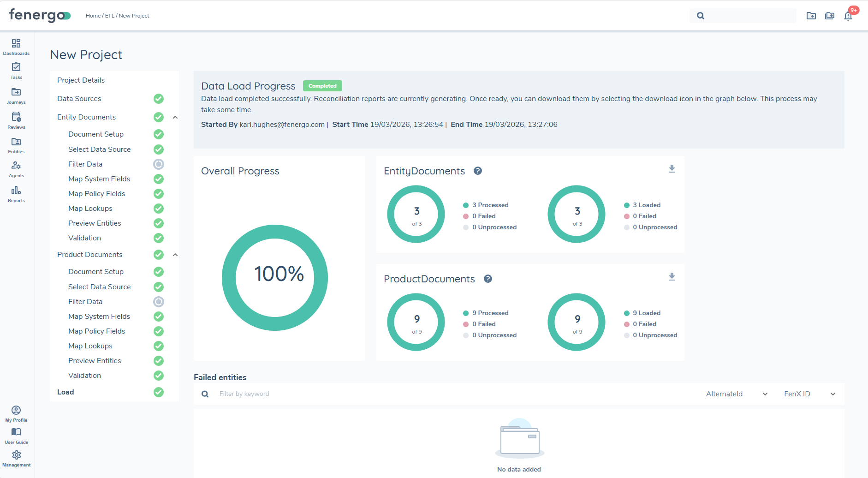Click the Load step completion indicator
The height and width of the screenshot is (478, 868).
[x=159, y=392]
